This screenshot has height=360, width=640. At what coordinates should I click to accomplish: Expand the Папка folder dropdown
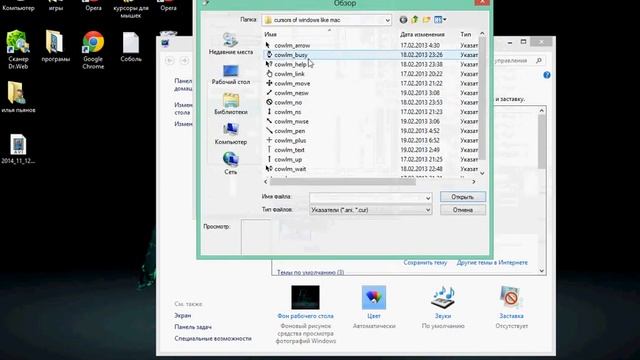pyautogui.click(x=387, y=20)
